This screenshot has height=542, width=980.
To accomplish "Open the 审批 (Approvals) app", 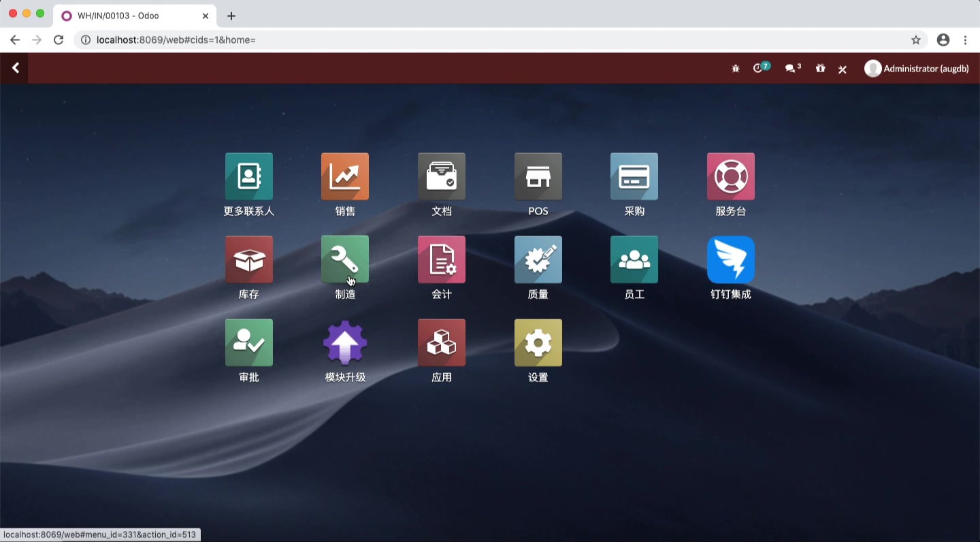I will point(248,350).
